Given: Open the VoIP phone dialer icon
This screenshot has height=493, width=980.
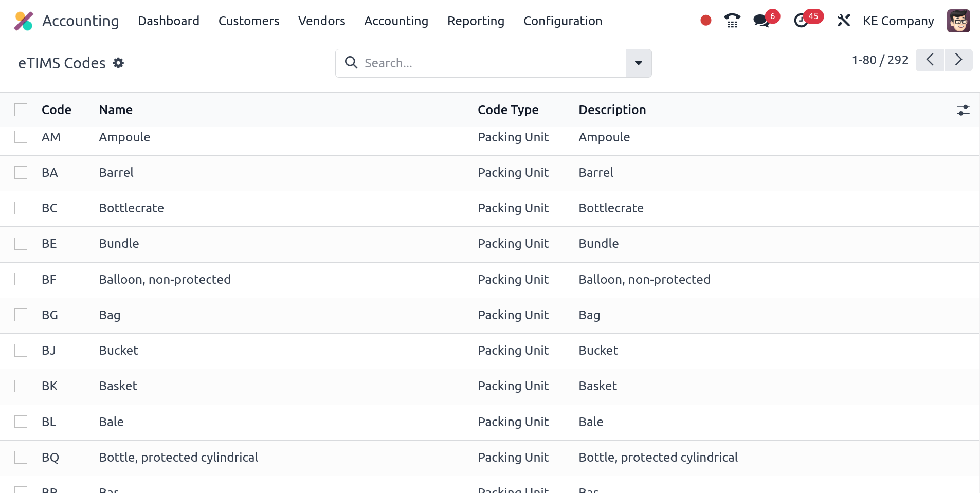Looking at the screenshot, I should tap(732, 21).
